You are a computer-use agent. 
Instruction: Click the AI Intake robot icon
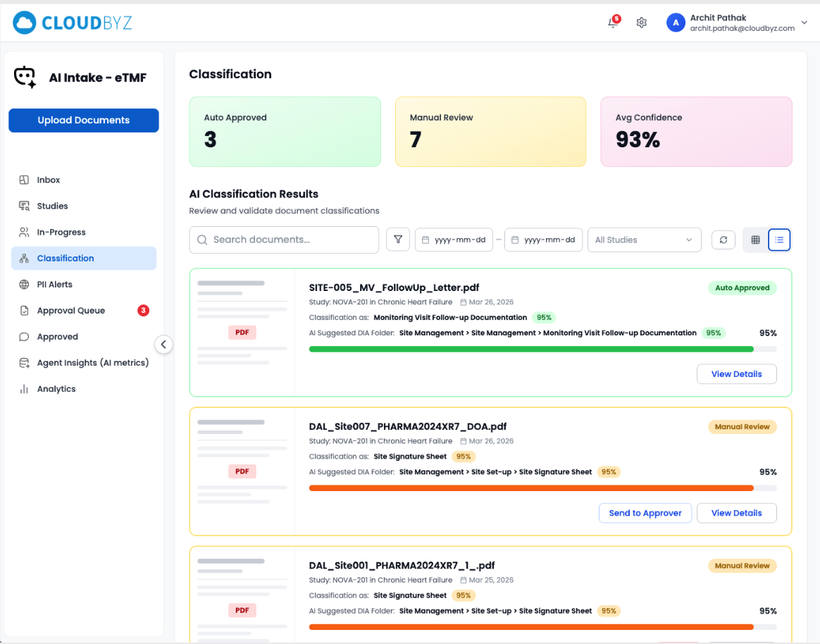coord(25,78)
